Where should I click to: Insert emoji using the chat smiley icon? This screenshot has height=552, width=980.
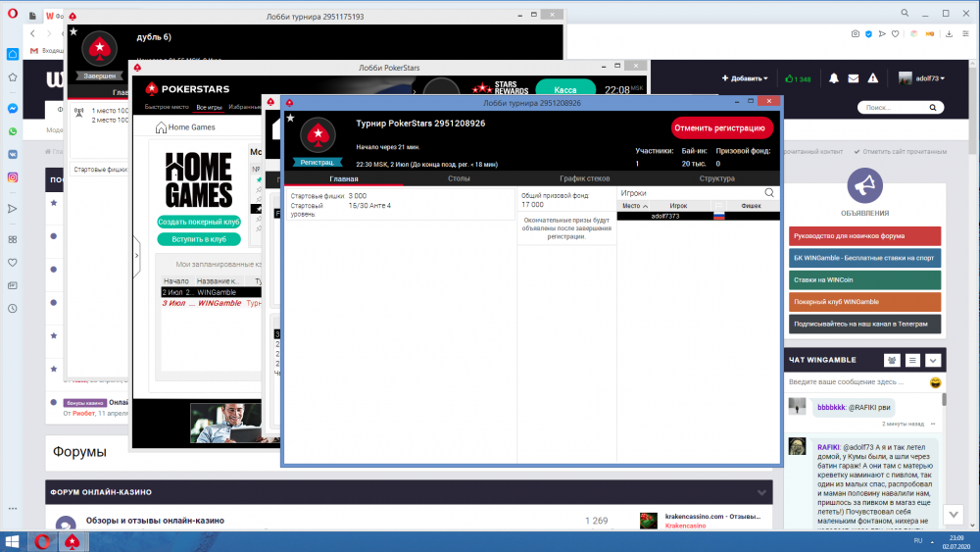click(935, 381)
